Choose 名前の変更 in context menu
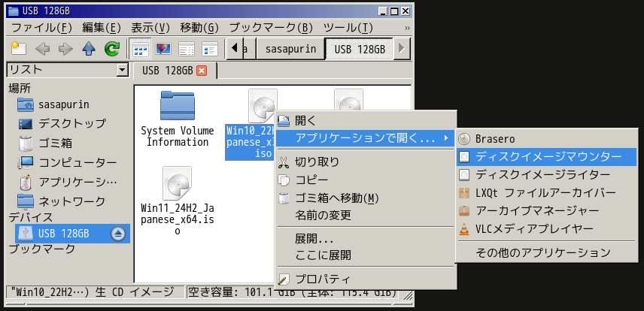Screen dimensions: 644x311 (366, 215)
